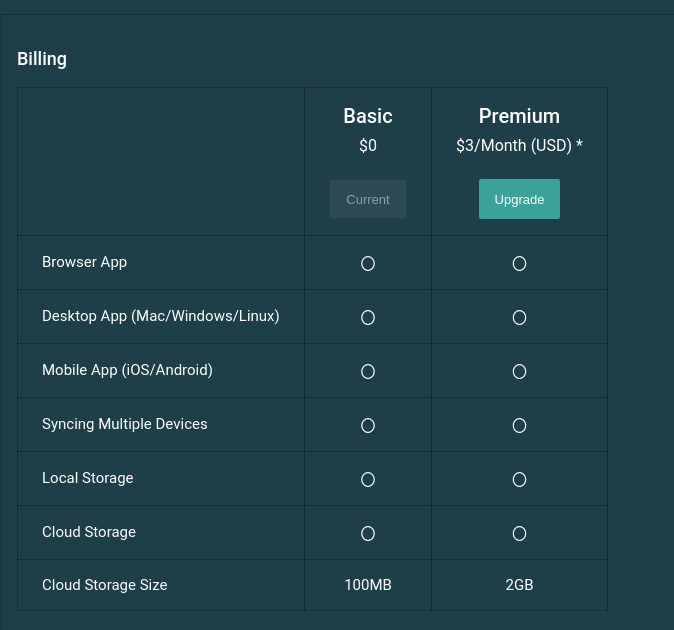Click Basic circle for Syncing Multiple Devices
This screenshot has height=630, width=674.
pos(368,425)
